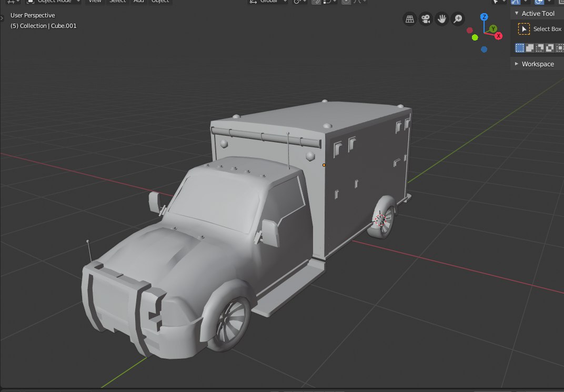Click the hand pan view icon
Image resolution: width=564 pixels, height=392 pixels.
coord(442,19)
